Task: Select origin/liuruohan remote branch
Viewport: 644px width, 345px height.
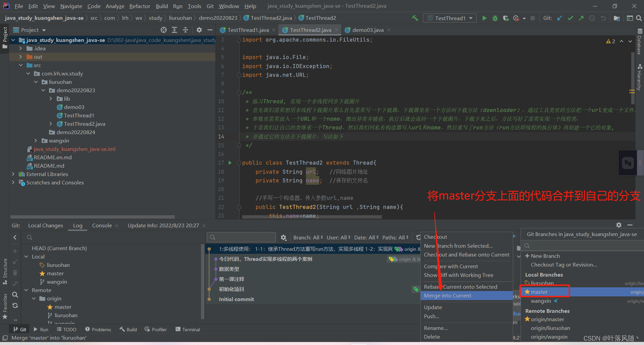Action: 550,328
